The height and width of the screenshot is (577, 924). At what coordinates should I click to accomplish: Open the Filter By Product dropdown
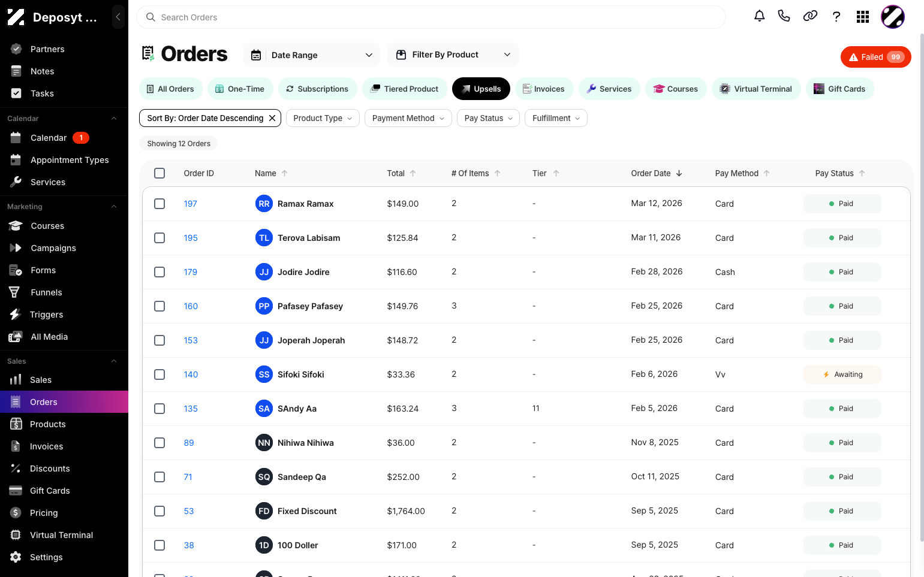point(453,55)
